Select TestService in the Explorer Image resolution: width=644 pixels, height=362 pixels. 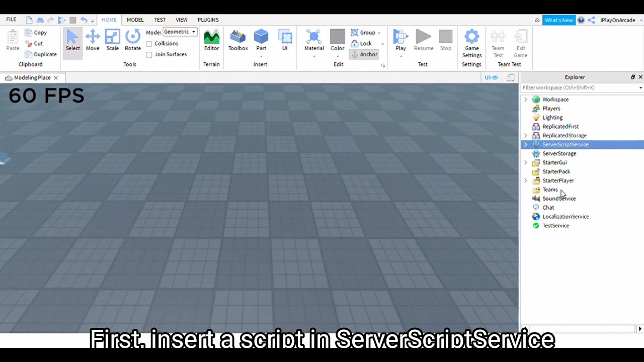tap(555, 226)
